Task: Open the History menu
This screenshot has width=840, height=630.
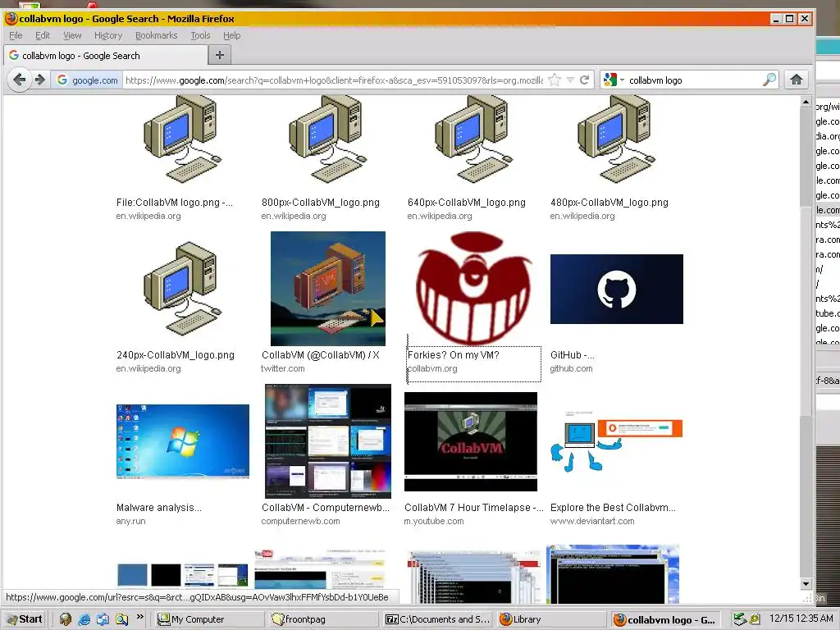Action: pyautogui.click(x=108, y=35)
